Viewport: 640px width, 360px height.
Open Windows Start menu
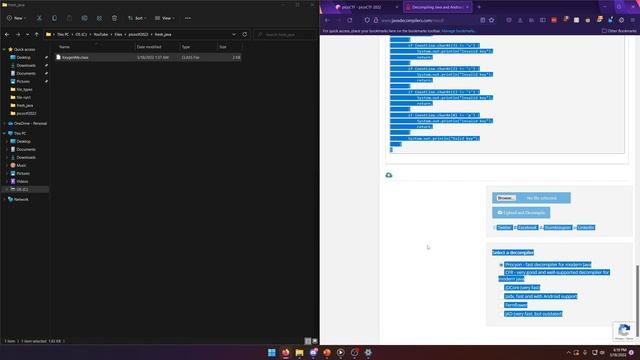pyautogui.click(x=271, y=352)
